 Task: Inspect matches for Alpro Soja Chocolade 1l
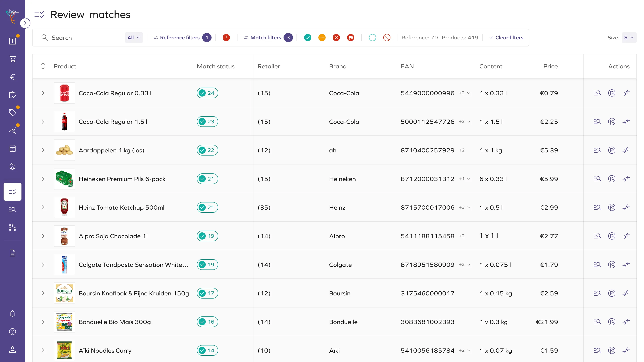597,236
